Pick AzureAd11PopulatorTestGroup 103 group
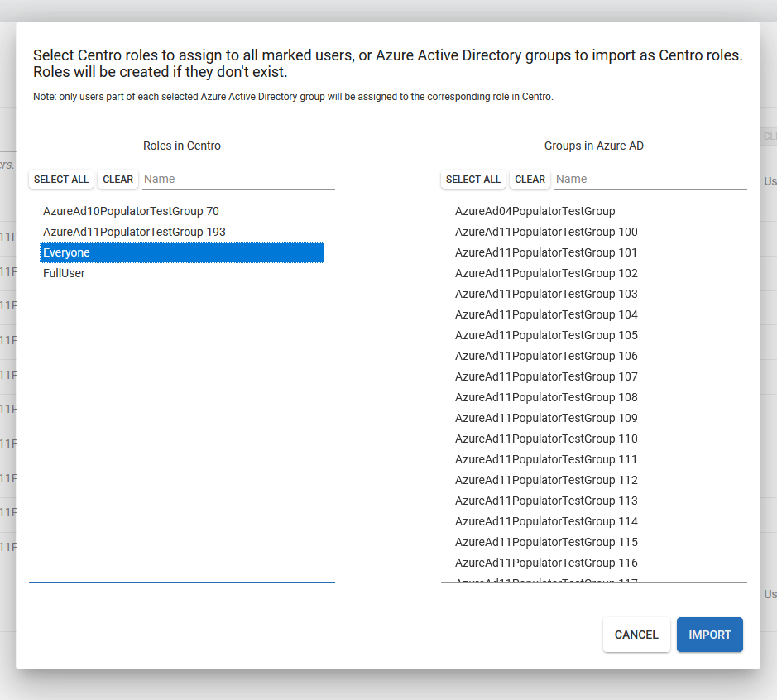The height and width of the screenshot is (700, 777). (x=546, y=294)
